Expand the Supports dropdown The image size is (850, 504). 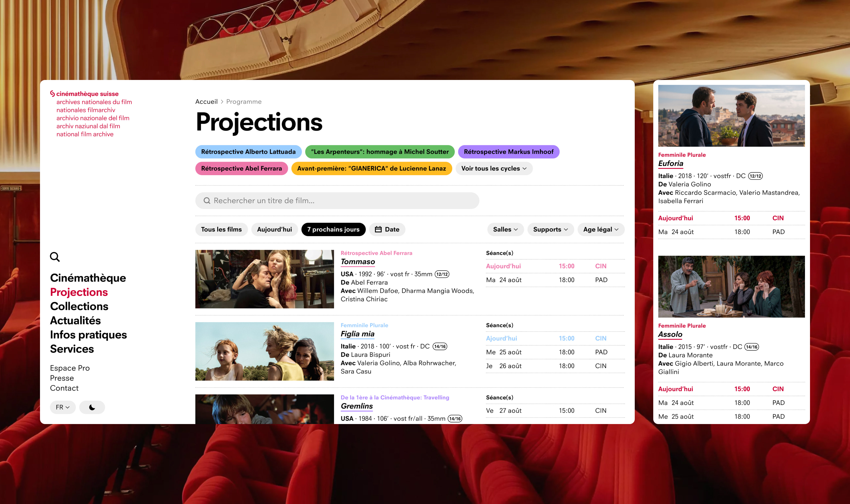(550, 230)
